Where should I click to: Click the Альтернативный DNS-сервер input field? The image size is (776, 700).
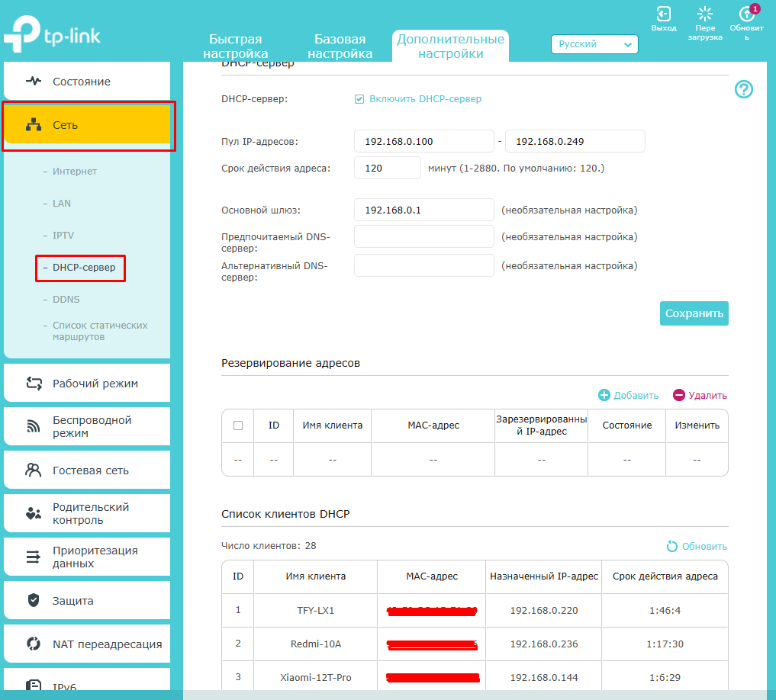click(424, 265)
